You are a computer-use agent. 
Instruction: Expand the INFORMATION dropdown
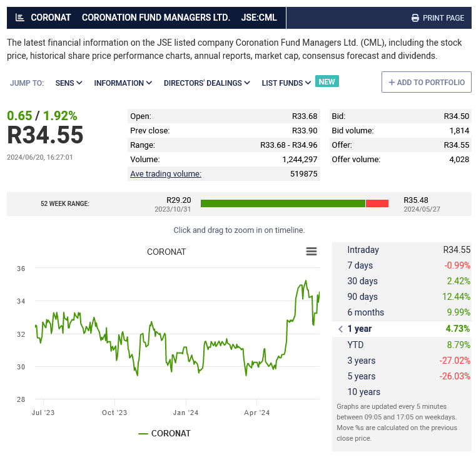click(x=123, y=83)
